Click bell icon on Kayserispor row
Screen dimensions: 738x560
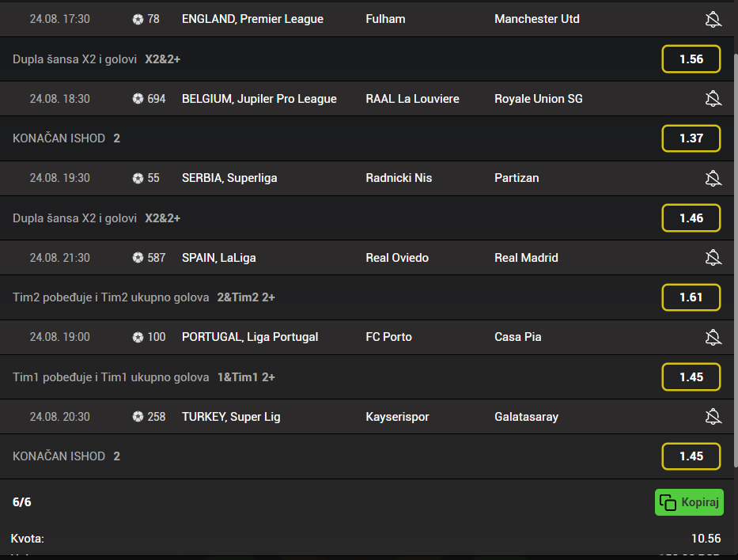coord(713,416)
